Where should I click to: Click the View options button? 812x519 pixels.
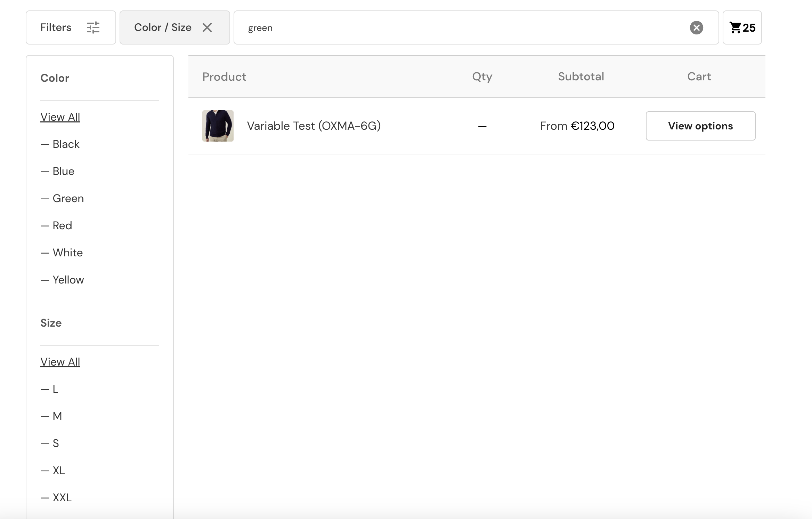coord(700,126)
